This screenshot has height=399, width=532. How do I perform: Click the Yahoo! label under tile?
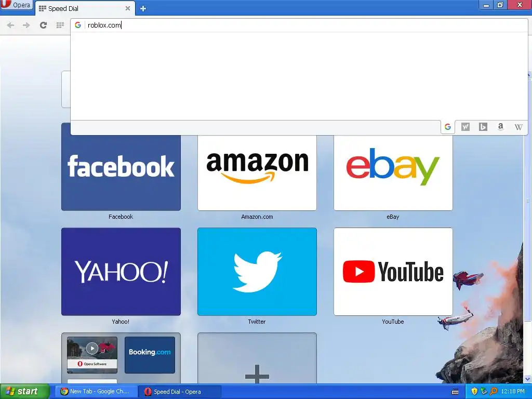(x=121, y=321)
